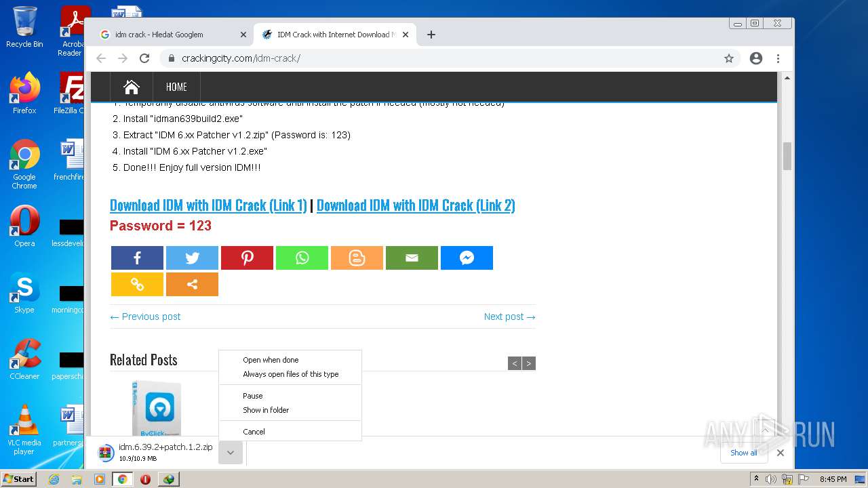Click the Windows Media Player taskbar icon
This screenshot has height=488, width=868.
tap(100, 479)
